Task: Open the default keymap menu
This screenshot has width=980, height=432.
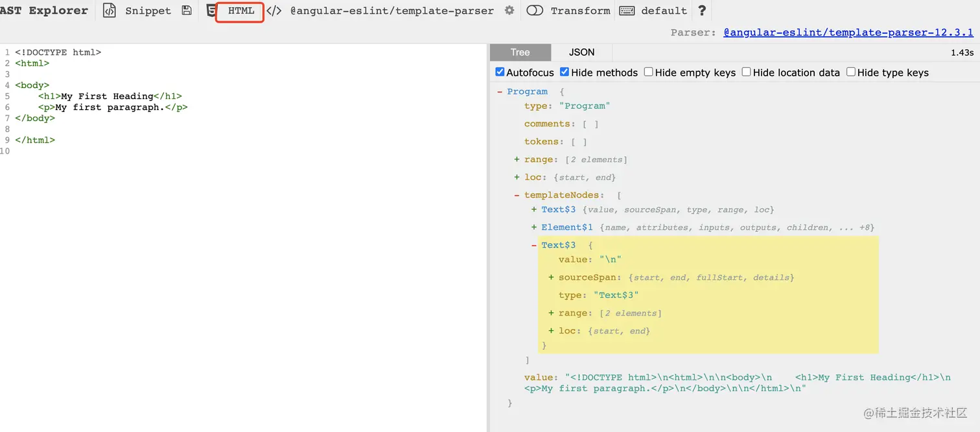Action: coord(664,11)
